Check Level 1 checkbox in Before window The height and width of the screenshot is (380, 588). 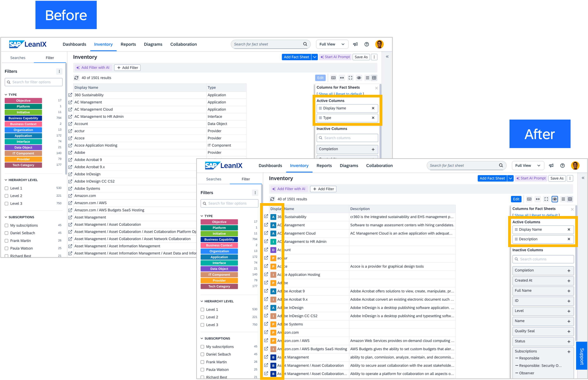tap(6, 188)
